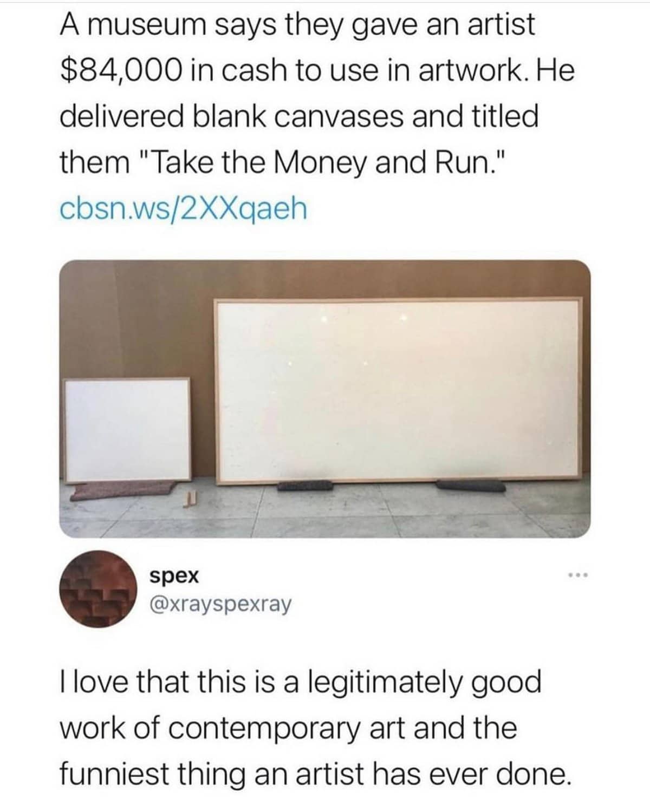The height and width of the screenshot is (812, 650).
Task: Open the cbsn.ws/2XXqaeh link
Action: click(x=183, y=207)
